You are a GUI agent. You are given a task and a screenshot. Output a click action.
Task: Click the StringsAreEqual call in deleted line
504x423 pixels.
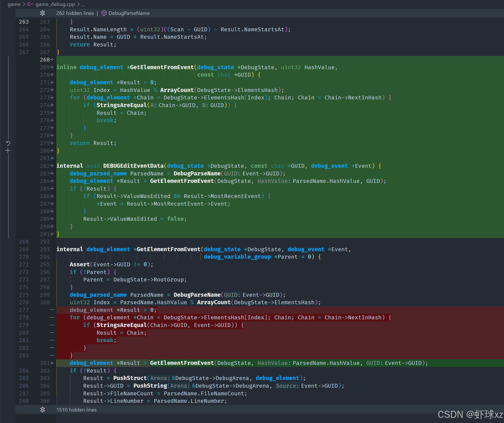(122, 325)
